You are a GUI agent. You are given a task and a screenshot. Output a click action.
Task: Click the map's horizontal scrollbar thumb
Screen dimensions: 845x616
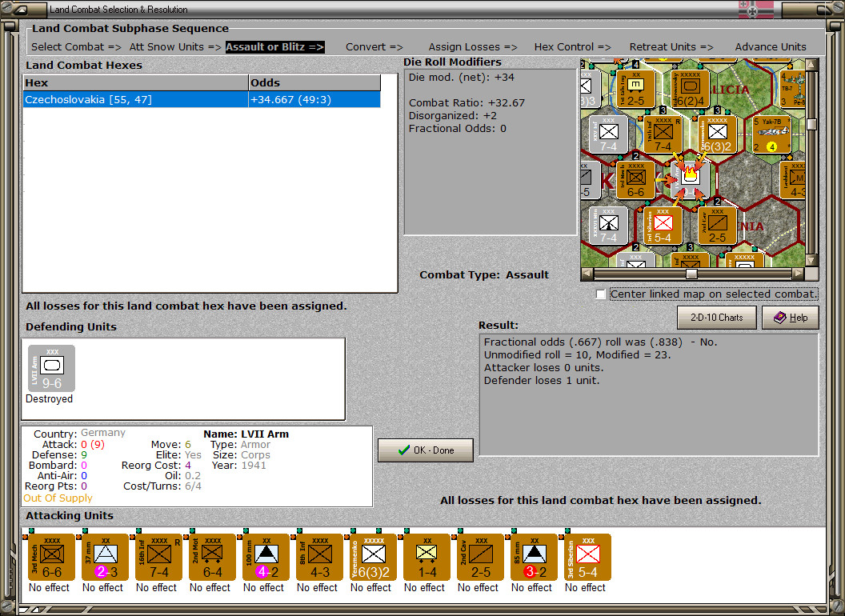click(691, 274)
